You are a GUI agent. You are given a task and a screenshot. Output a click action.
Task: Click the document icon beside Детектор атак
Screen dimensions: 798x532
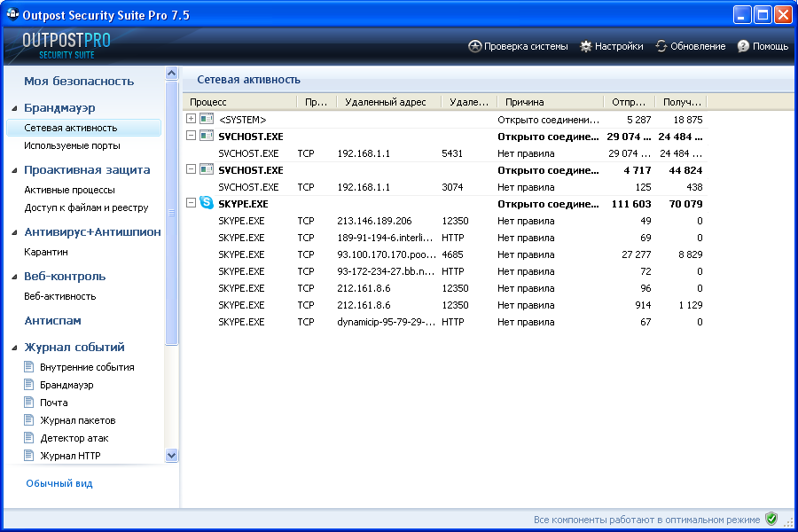pos(29,438)
